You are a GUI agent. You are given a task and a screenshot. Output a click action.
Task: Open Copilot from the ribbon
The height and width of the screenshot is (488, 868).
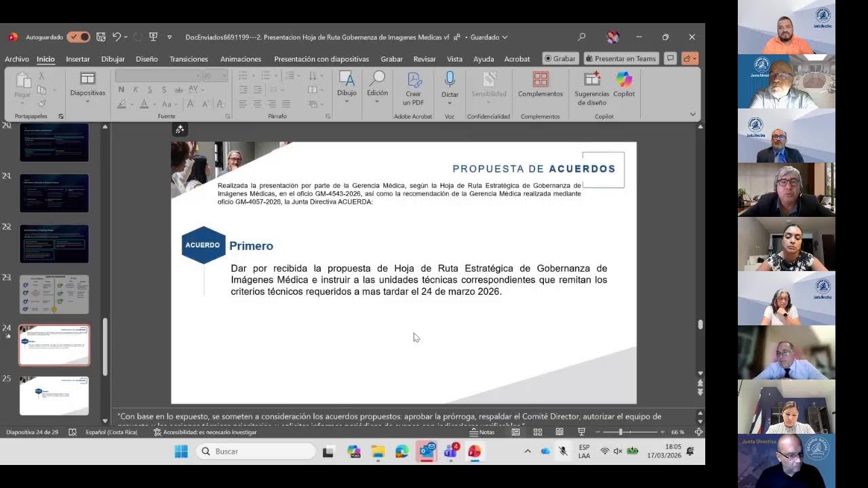click(x=624, y=85)
